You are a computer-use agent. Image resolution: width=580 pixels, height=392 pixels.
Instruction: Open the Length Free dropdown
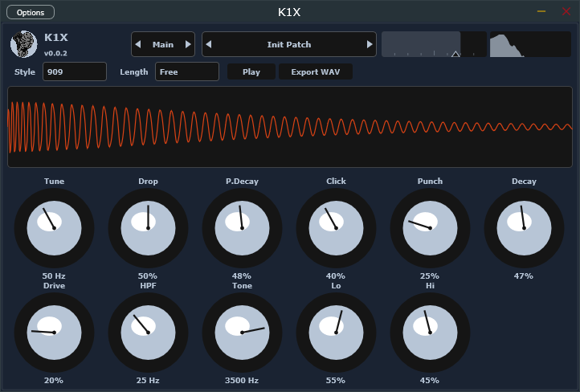coord(187,71)
